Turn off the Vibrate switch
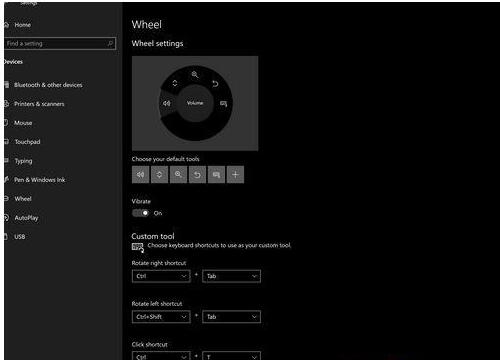Screen dimensions: 500x360 (140, 213)
